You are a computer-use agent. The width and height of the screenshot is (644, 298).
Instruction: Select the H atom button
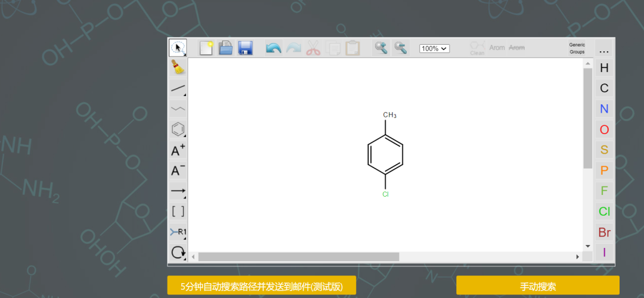click(604, 68)
